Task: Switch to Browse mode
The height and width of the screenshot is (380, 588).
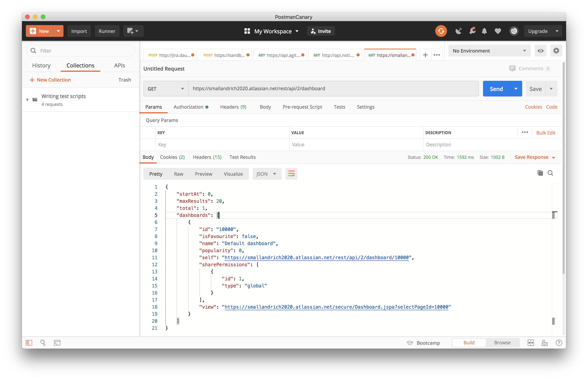Action: pos(502,343)
